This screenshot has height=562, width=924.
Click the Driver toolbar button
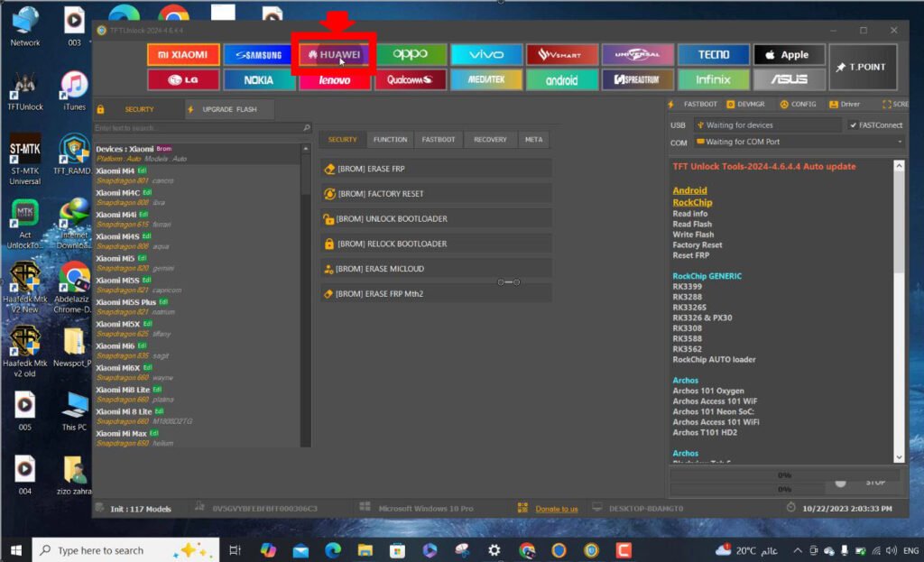click(x=845, y=105)
